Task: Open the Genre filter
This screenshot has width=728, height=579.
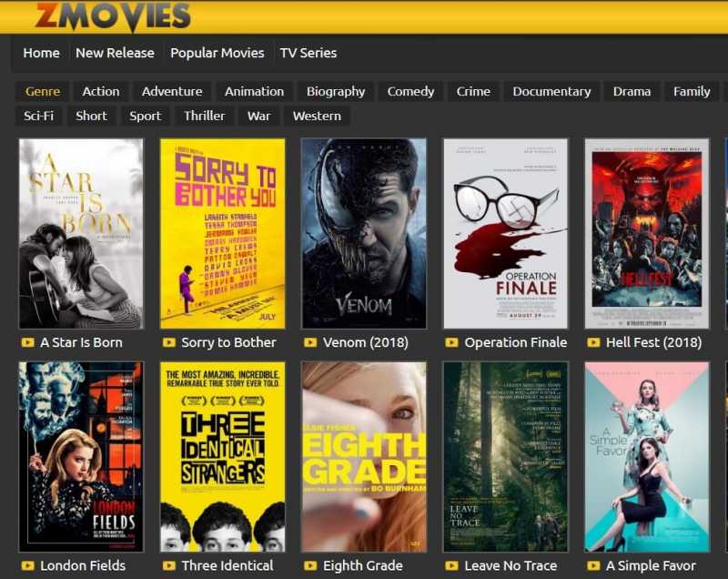Action: 42,91
